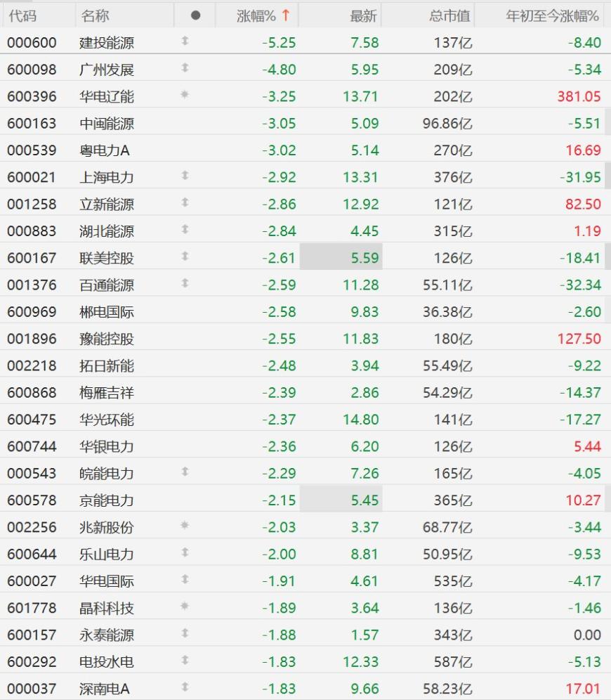This screenshot has height=700, width=611.
Task: Select stock name 华光环能
Action: click(x=107, y=419)
